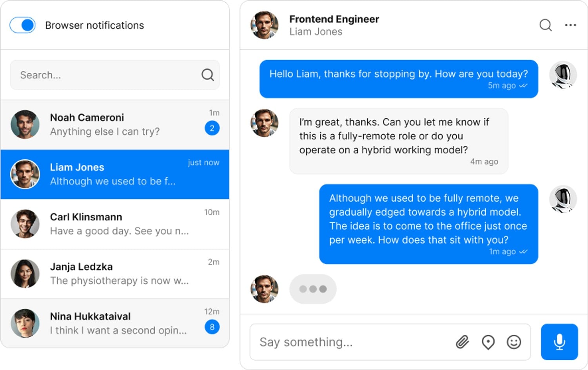Click the unread badge showing 8

point(212,327)
